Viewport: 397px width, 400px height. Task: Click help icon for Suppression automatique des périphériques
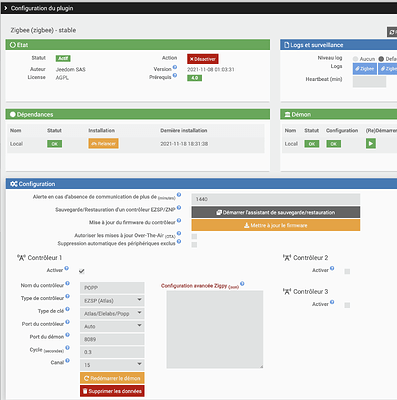coord(179,241)
